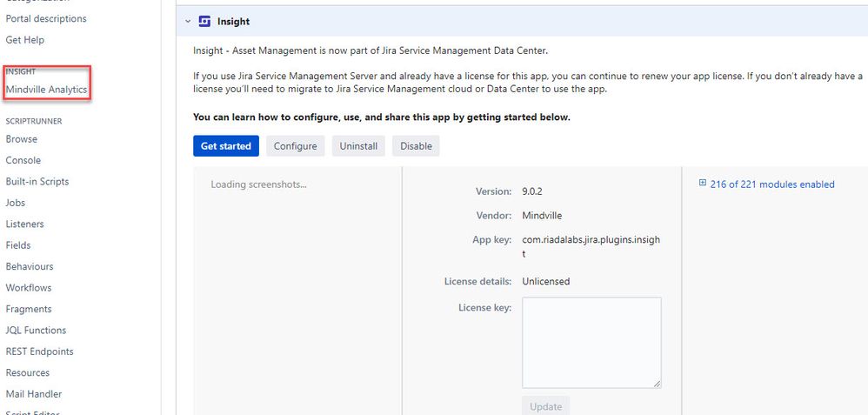This screenshot has width=868, height=415.
Task: Click inside the License key text area
Action: point(591,343)
